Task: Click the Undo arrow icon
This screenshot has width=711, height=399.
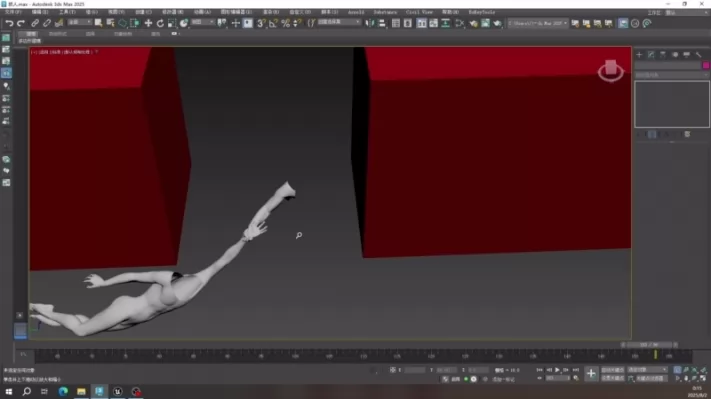Action: 9,23
